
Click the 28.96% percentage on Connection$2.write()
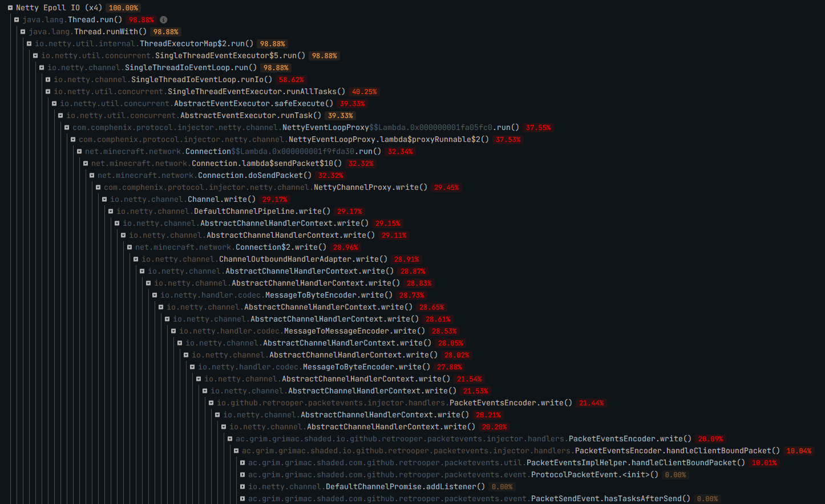click(x=346, y=247)
